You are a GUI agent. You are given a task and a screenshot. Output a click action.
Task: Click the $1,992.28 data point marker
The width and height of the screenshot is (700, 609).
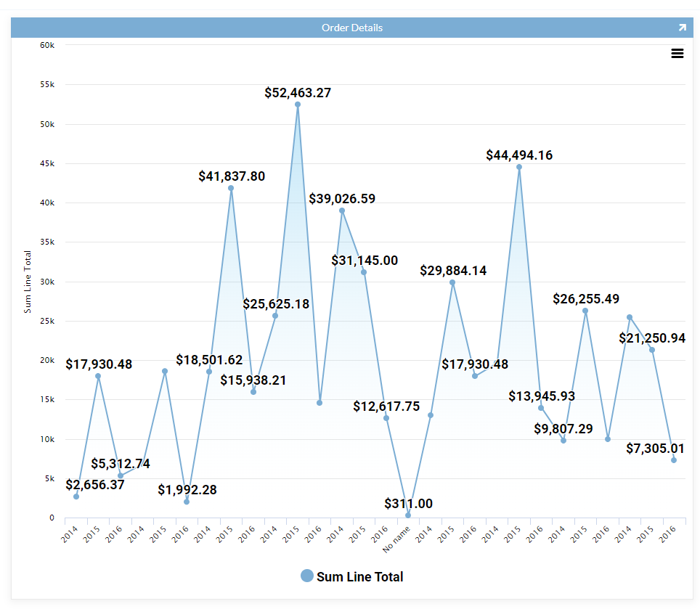click(x=187, y=502)
